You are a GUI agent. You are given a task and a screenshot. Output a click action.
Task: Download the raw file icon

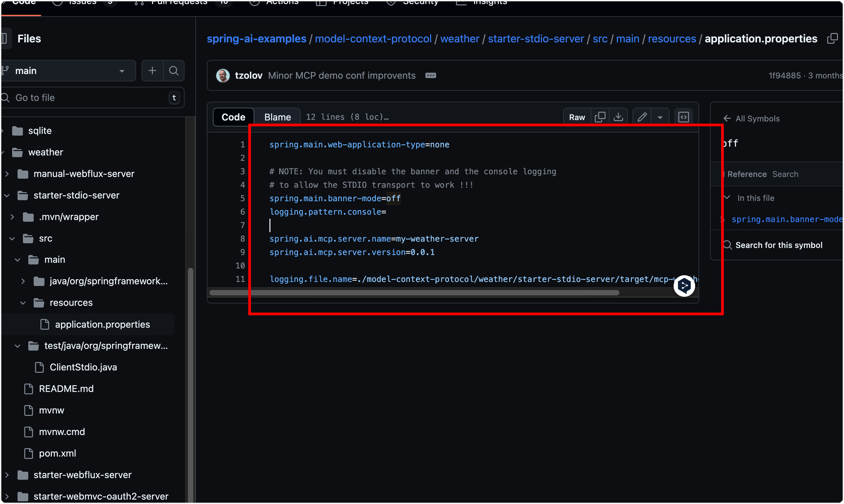[618, 117]
